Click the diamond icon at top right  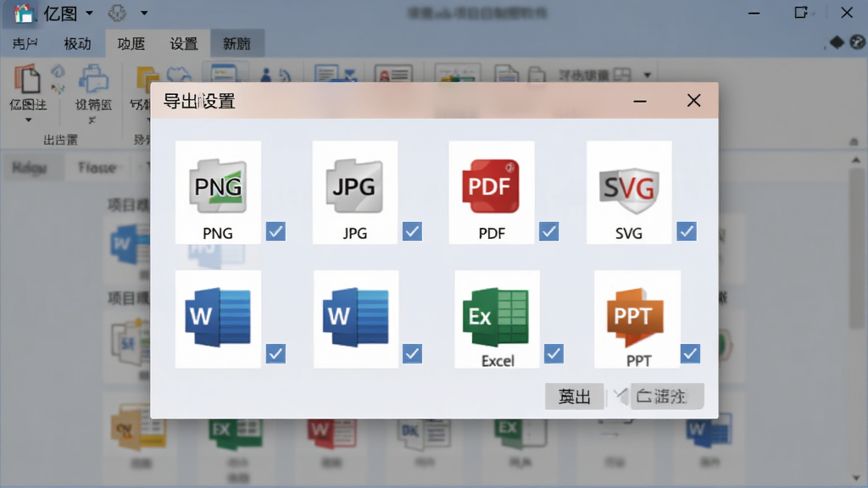click(x=837, y=42)
